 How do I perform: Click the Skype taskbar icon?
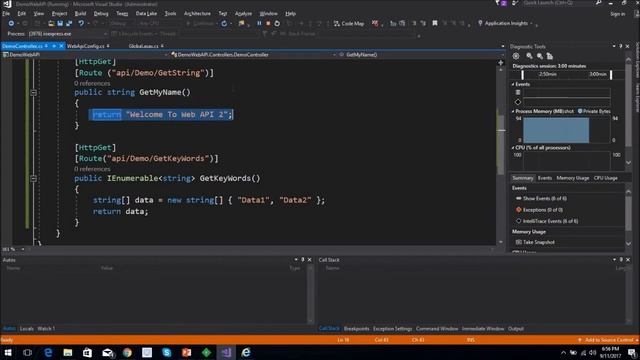[x=167, y=352]
